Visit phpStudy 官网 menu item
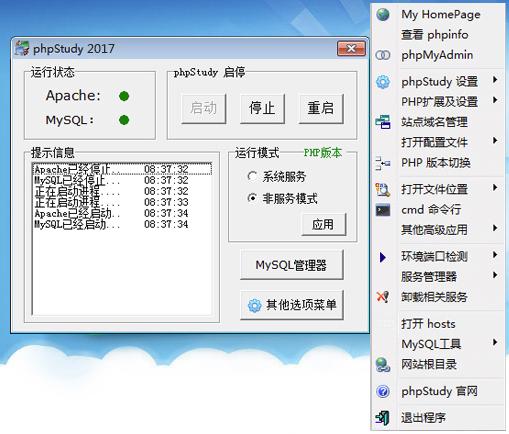This screenshot has width=509, height=434. (438, 391)
